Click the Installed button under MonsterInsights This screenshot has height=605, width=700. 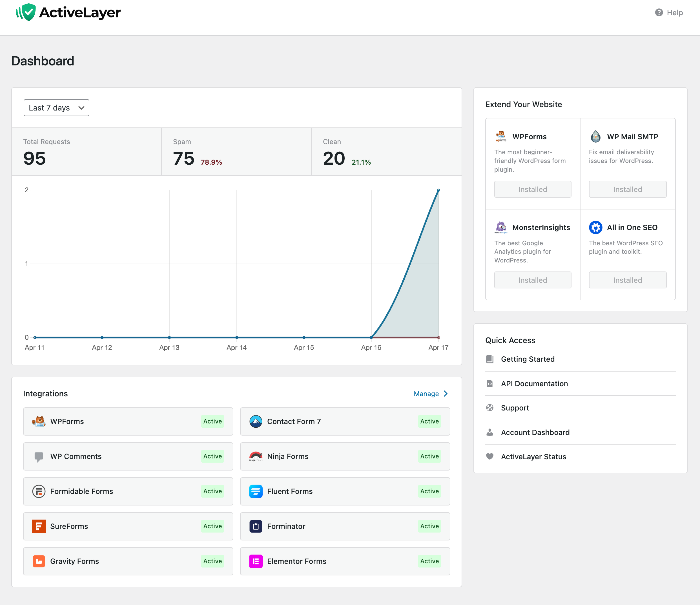coord(532,280)
